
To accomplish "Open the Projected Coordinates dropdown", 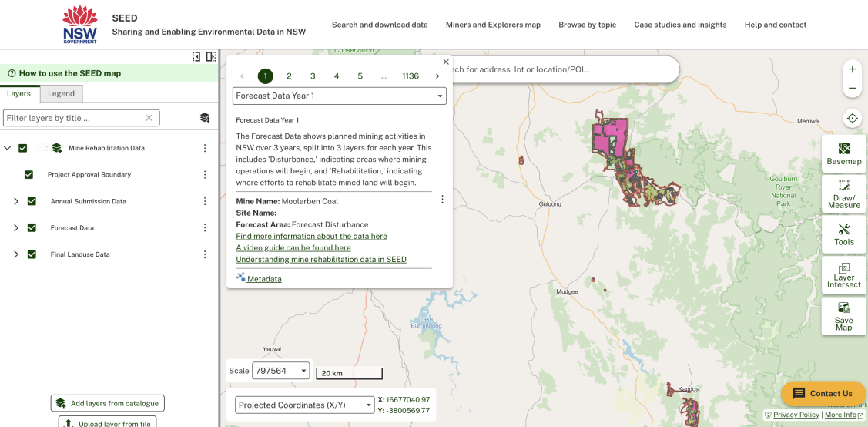I will point(305,405).
